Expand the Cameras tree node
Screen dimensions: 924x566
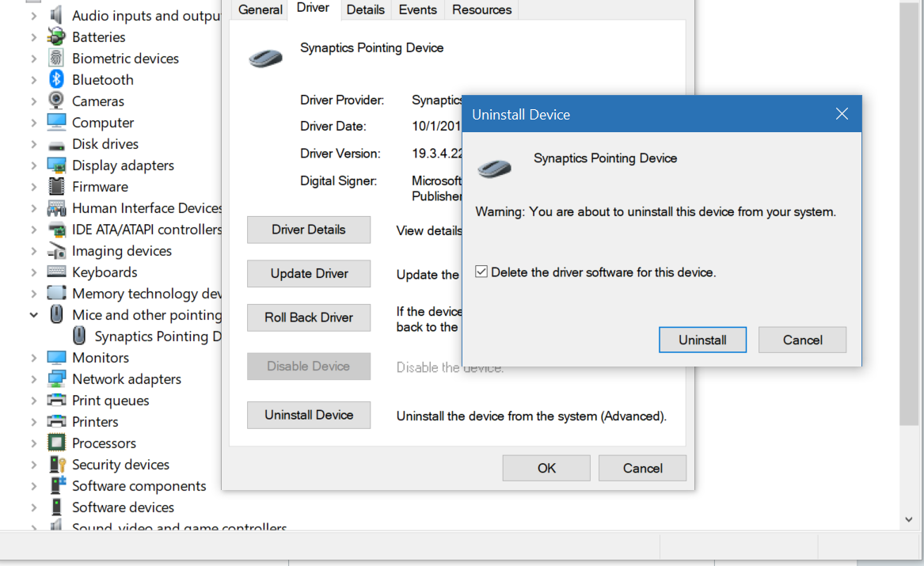click(x=33, y=101)
